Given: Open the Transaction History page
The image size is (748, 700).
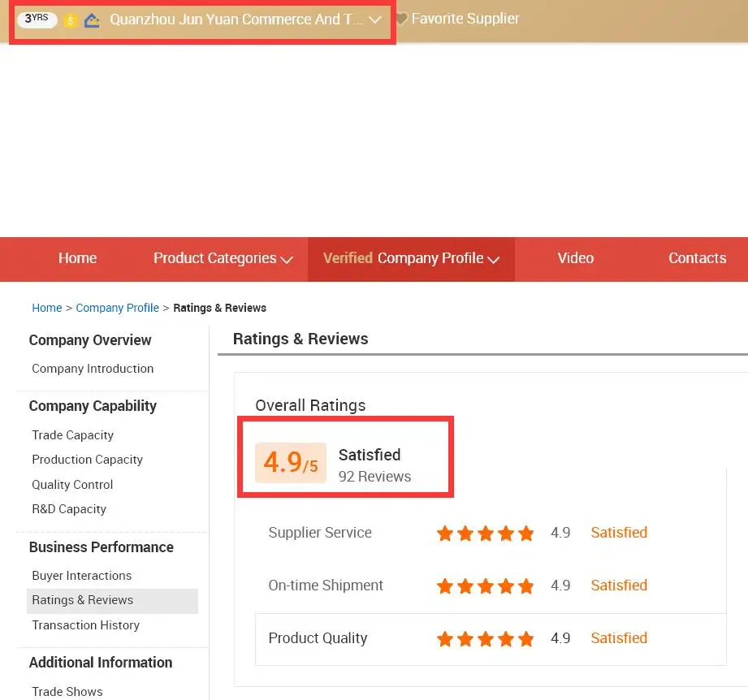Looking at the screenshot, I should point(85,625).
